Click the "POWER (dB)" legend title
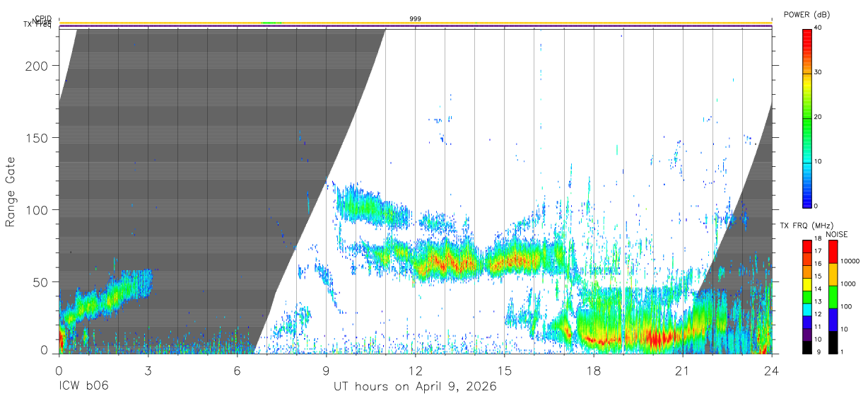Screen dimensions: 868x401 click(808, 14)
